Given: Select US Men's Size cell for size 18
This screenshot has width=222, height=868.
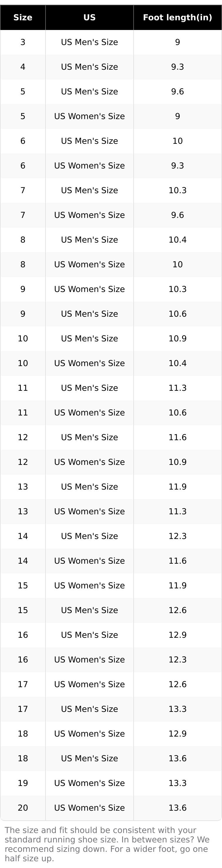Looking at the screenshot, I should 90,758.
